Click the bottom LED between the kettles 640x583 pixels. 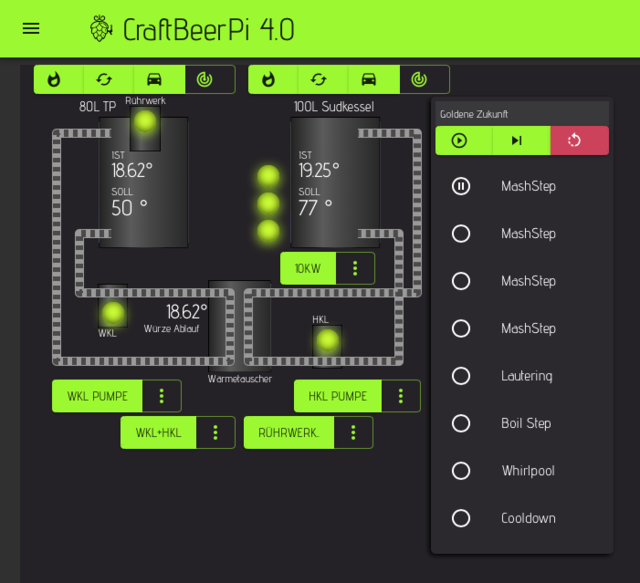coord(269,231)
